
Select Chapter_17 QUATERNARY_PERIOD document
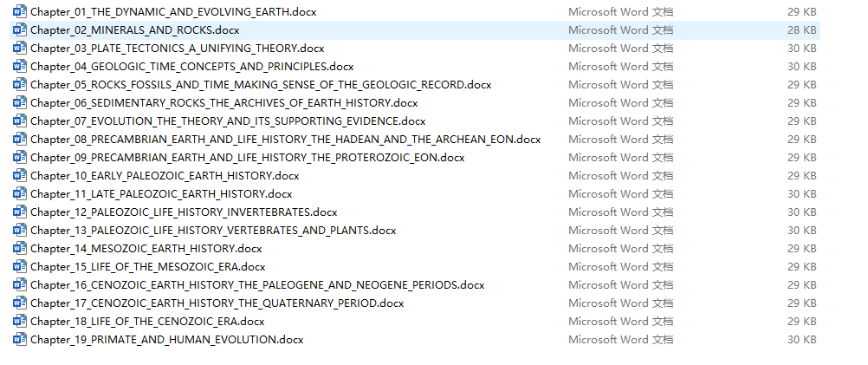point(217,303)
